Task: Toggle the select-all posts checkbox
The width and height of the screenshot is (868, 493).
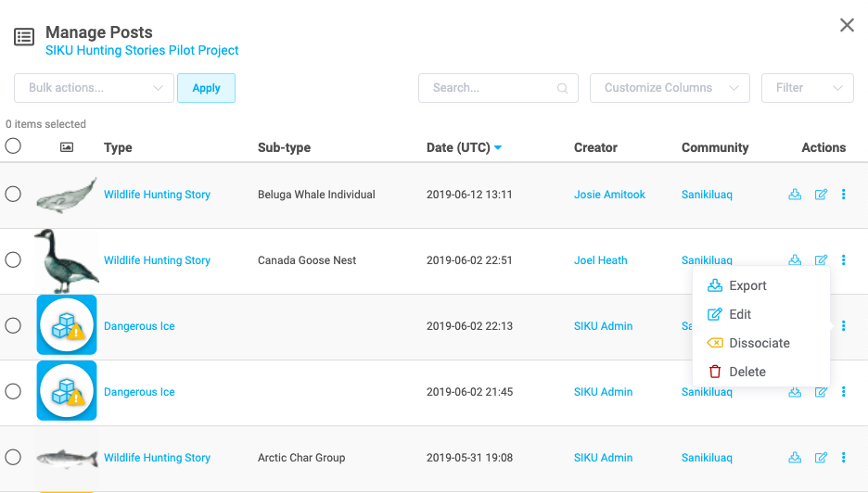Action: [13, 146]
